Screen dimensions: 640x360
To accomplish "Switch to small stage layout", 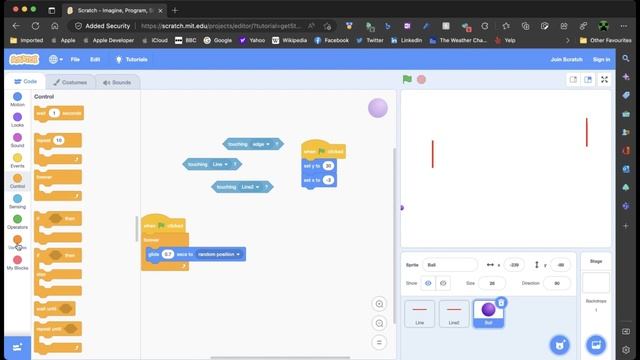I will point(573,80).
